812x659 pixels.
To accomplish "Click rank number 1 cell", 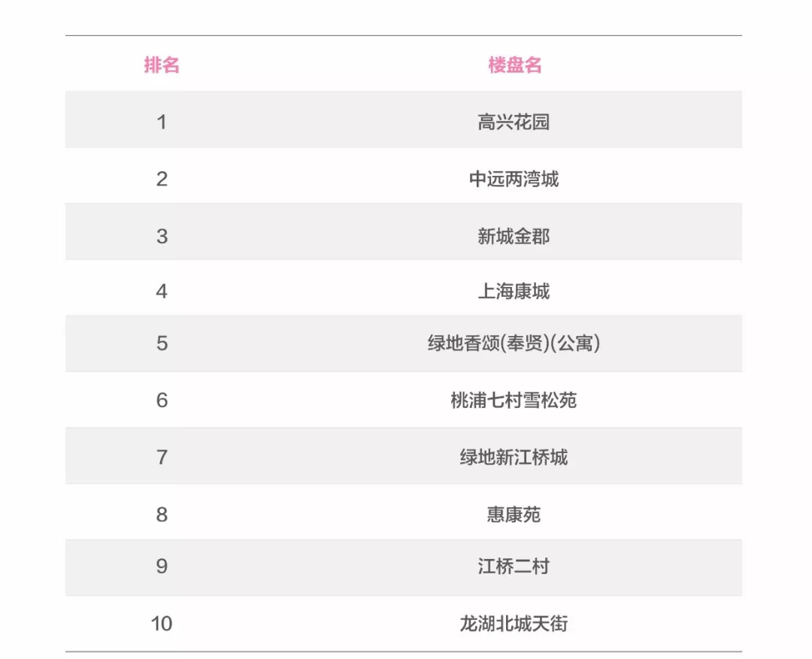I will [x=162, y=122].
